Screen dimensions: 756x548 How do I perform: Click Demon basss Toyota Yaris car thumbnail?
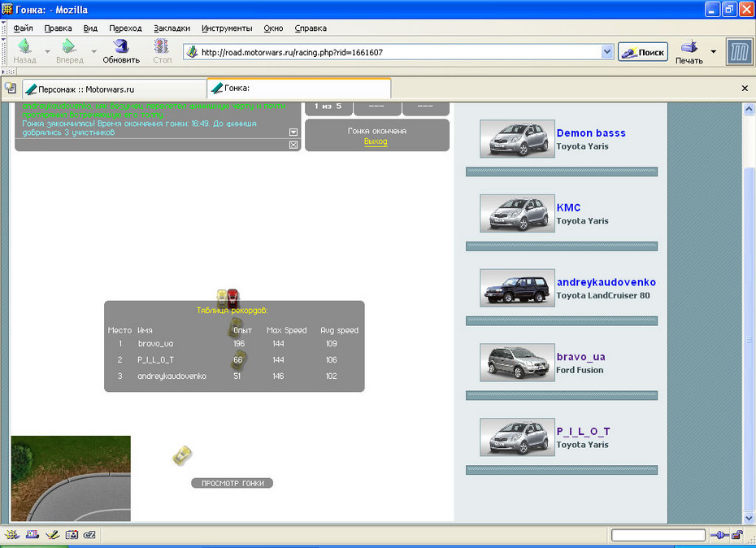517,139
